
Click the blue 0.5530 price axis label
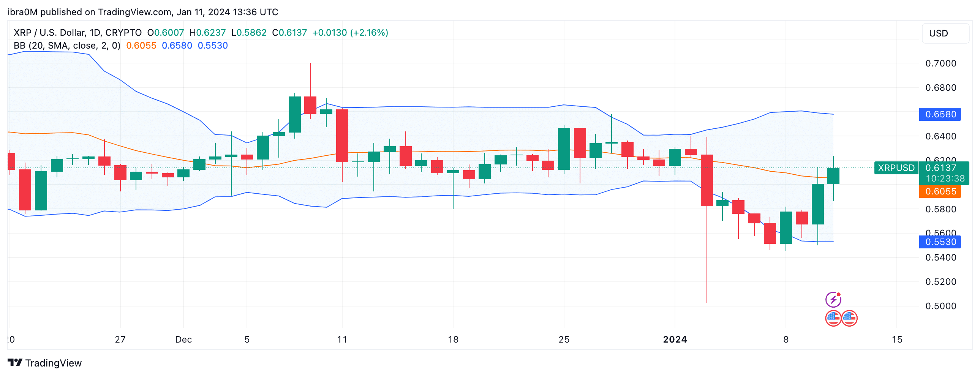[940, 242]
